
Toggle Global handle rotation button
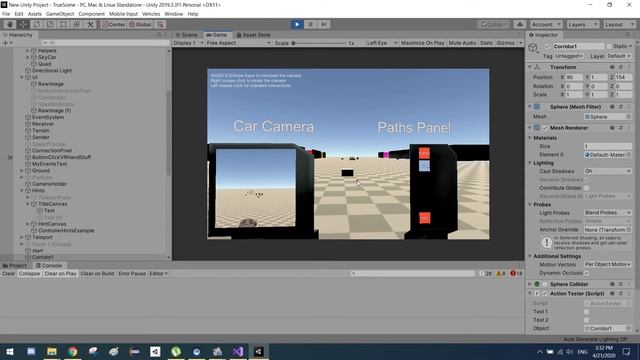click(140, 24)
